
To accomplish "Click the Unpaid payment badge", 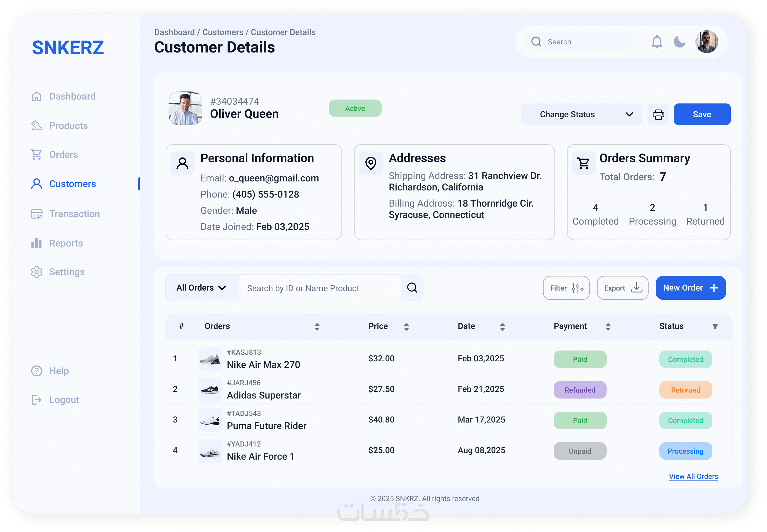I will (x=580, y=451).
